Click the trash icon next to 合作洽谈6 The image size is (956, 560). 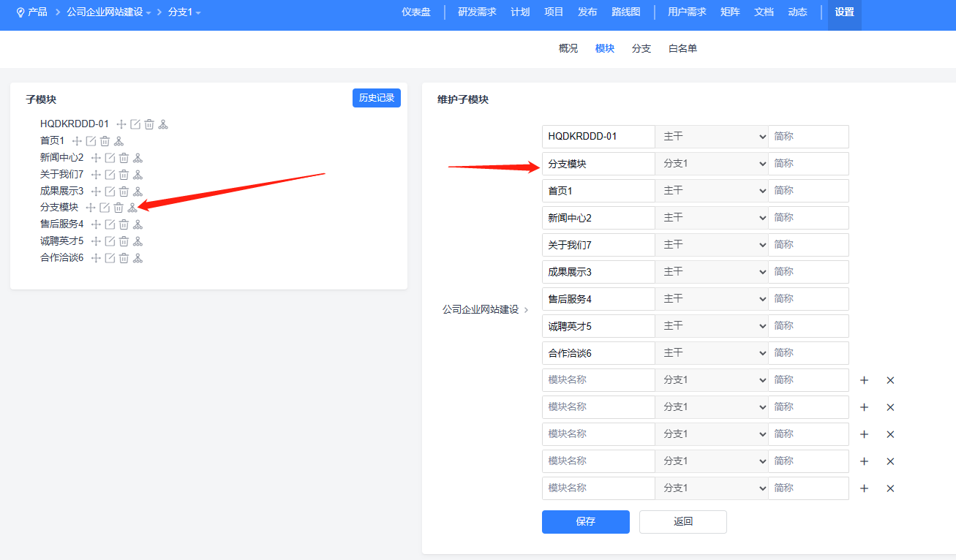pos(124,258)
